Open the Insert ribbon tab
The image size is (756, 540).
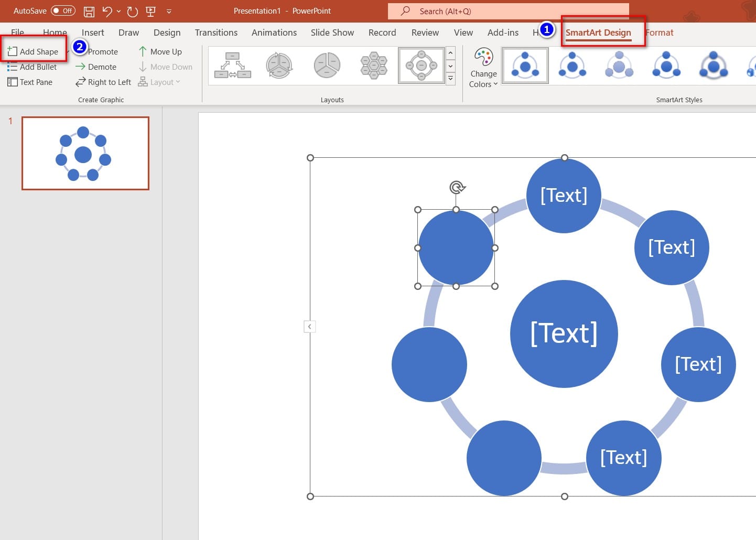[x=93, y=33]
